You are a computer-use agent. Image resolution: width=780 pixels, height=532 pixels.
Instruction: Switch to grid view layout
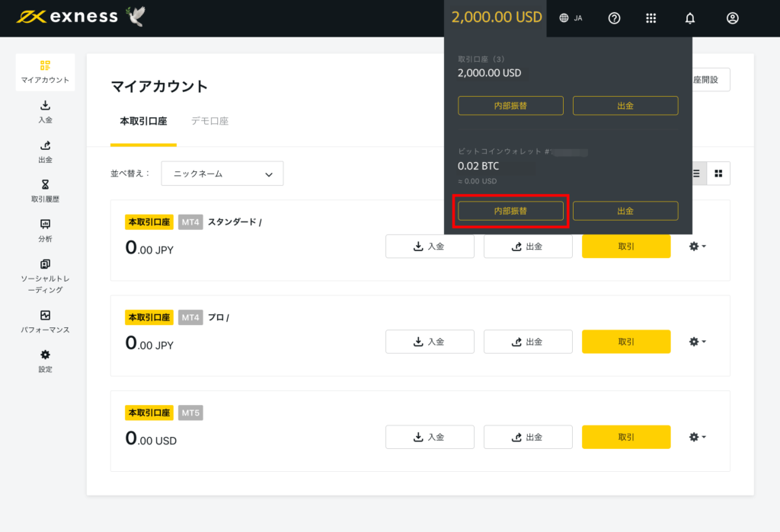pos(718,174)
